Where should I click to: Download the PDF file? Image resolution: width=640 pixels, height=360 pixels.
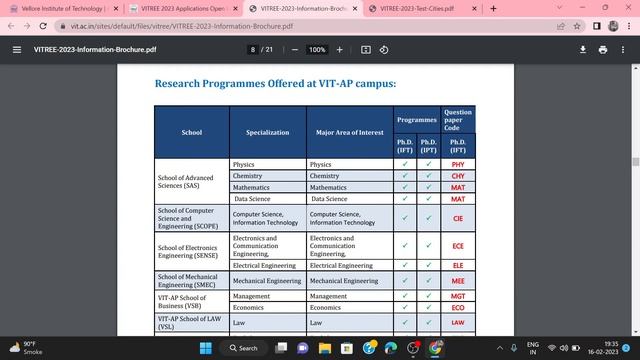tap(583, 50)
